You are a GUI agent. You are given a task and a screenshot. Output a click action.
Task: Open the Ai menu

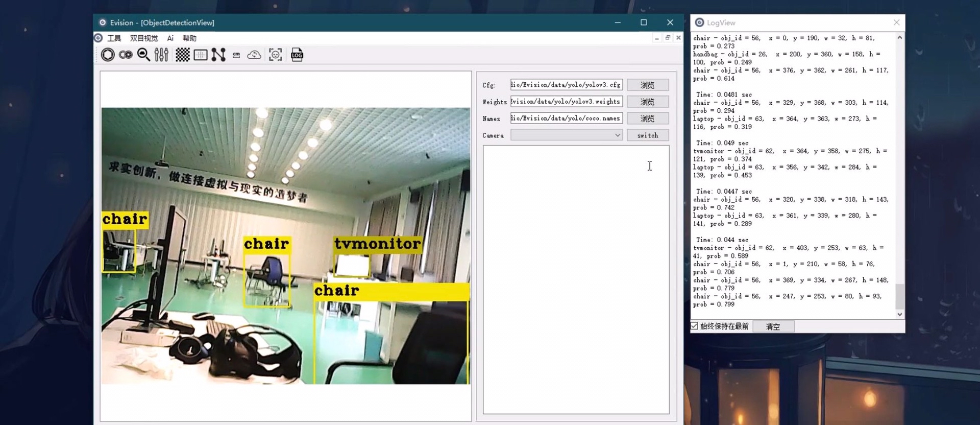coord(170,38)
